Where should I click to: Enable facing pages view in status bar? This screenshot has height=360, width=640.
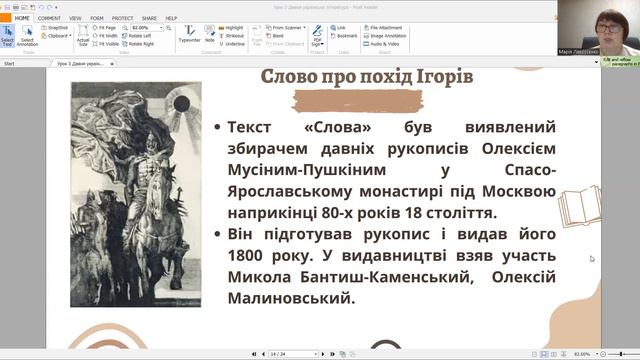[553, 354]
